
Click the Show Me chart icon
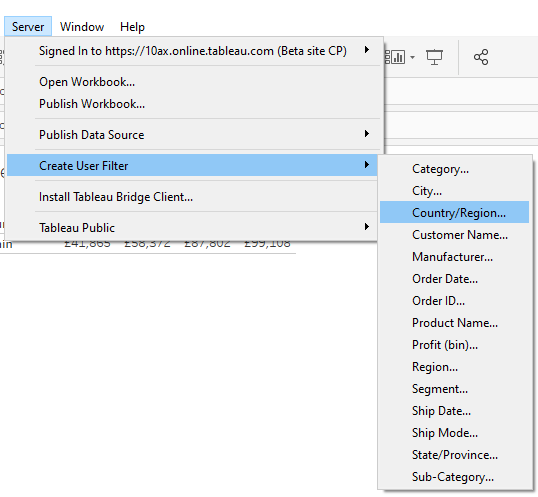click(395, 57)
